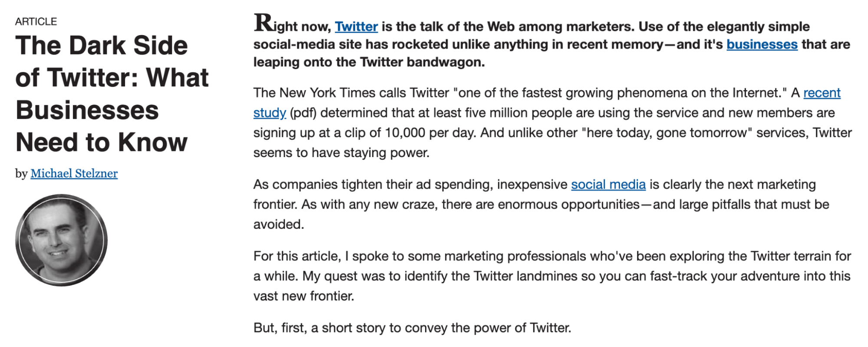The height and width of the screenshot is (347, 868).
Task: Click the sentence "leaping onto the Twitter bandwagon."
Action: [369, 62]
